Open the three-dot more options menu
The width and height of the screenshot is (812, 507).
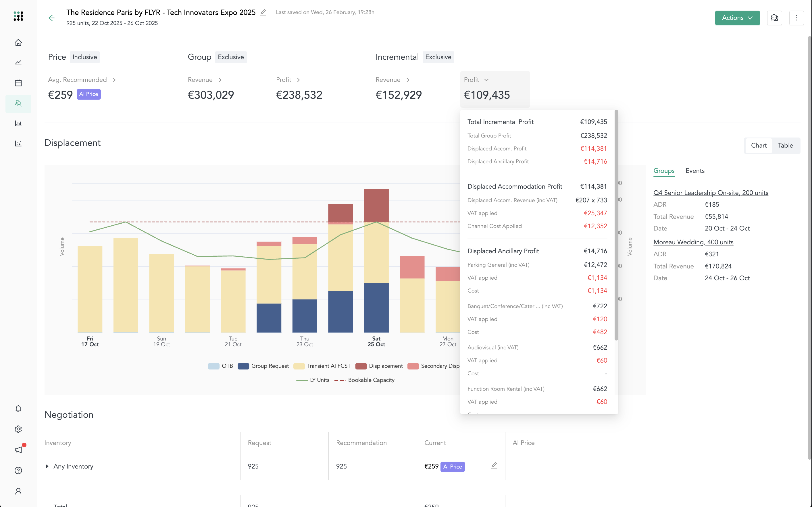[796, 18]
